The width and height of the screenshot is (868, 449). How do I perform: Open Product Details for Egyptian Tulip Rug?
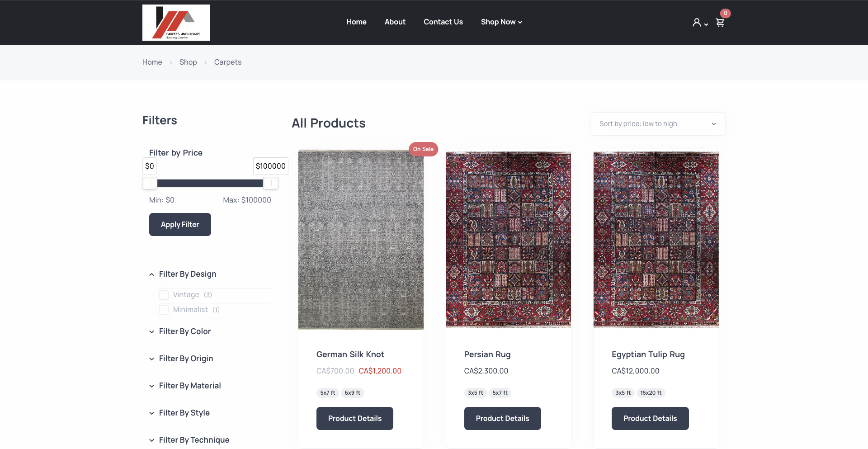pyautogui.click(x=650, y=419)
